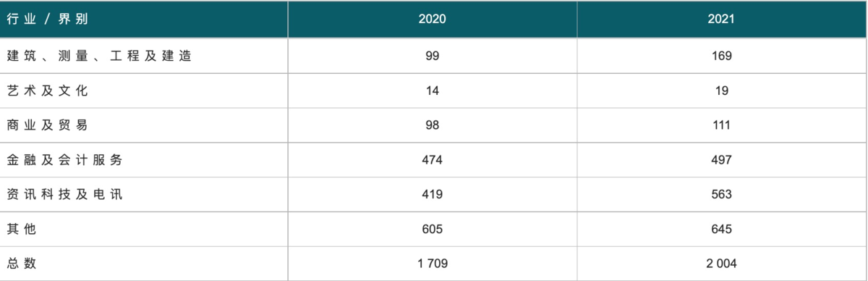Select the cell showing 605
This screenshot has width=868, height=281.
pos(433,230)
